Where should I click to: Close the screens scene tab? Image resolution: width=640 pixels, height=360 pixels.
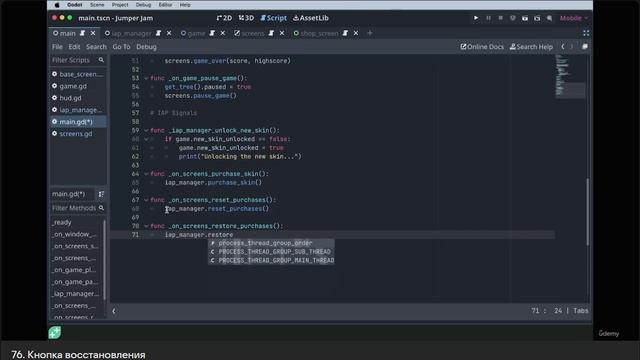(x=282, y=33)
